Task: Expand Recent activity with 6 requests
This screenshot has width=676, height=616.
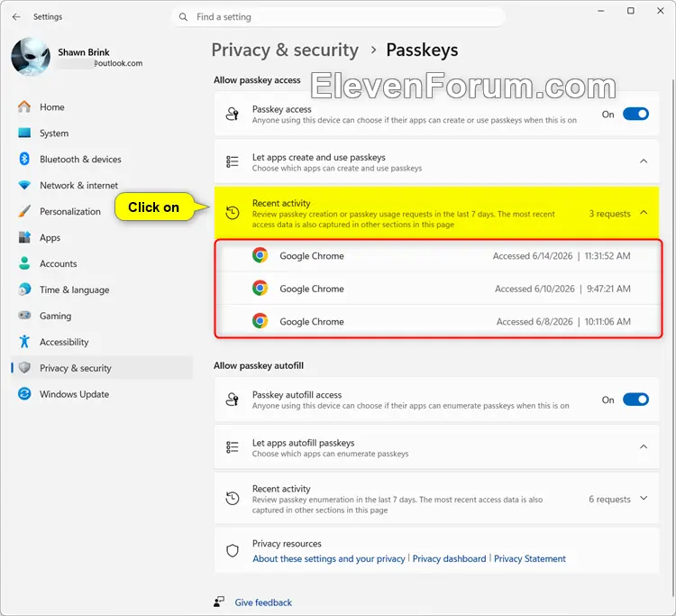Action: [x=644, y=498]
